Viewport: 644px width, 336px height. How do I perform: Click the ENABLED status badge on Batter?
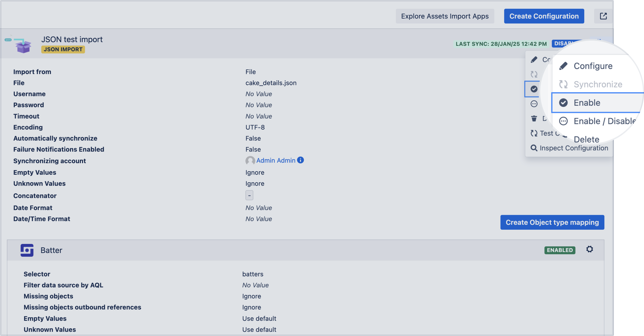click(x=560, y=250)
